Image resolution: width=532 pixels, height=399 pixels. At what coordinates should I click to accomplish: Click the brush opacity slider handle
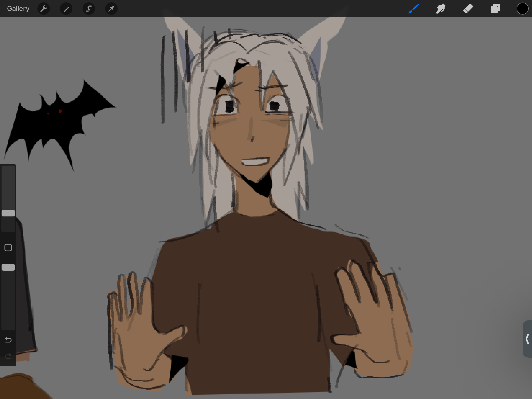pyautogui.click(x=8, y=267)
